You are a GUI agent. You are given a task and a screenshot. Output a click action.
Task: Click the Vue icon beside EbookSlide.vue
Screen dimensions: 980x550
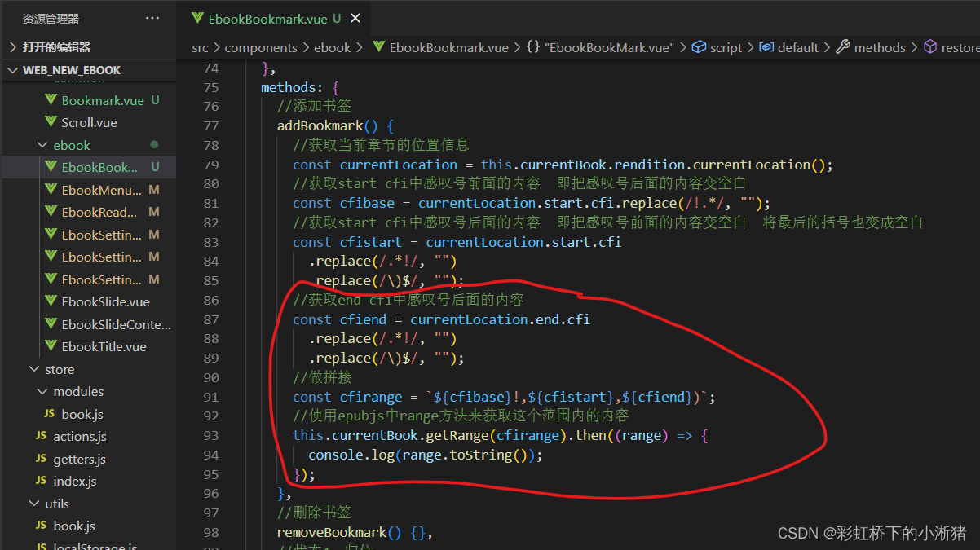[x=49, y=301]
